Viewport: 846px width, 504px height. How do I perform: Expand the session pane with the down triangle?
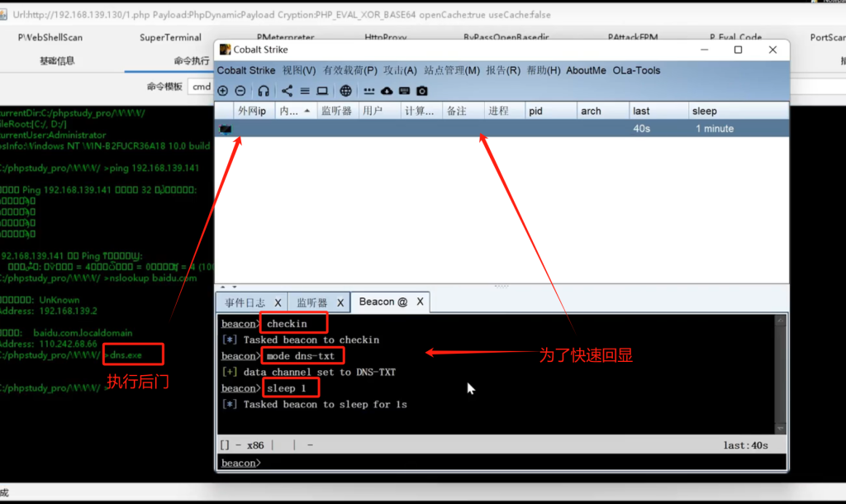pyautogui.click(x=235, y=287)
